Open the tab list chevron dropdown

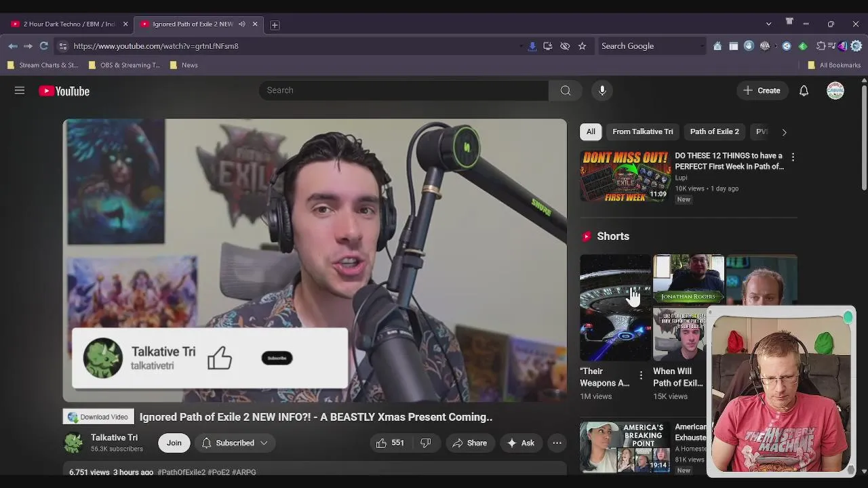768,24
